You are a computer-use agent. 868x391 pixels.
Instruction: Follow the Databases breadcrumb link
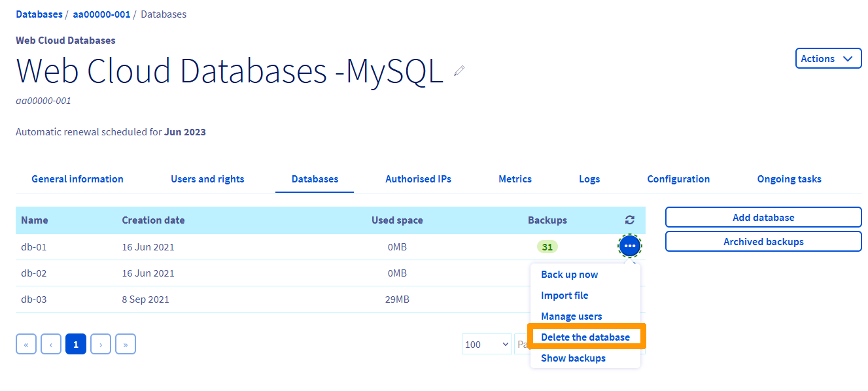coord(39,14)
